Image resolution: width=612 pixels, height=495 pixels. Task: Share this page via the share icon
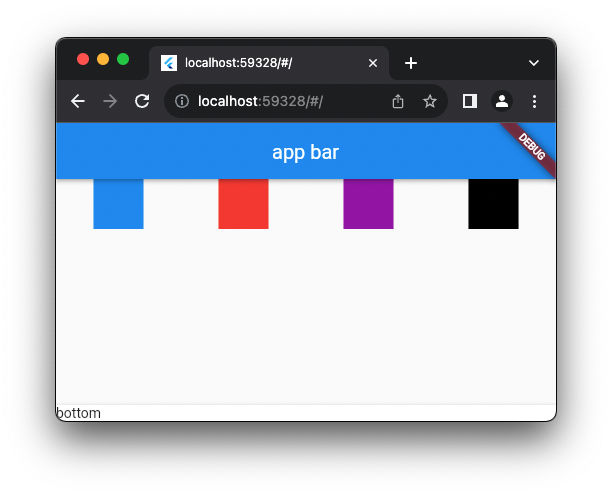398,101
